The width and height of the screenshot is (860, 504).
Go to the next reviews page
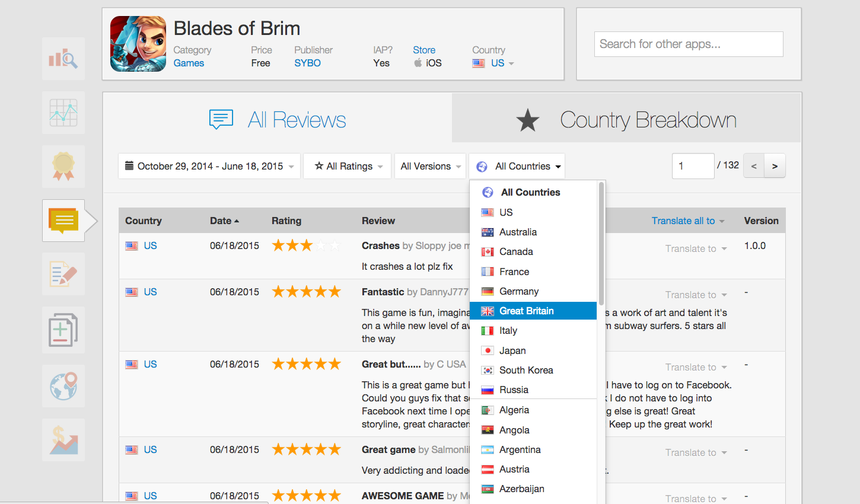(775, 166)
